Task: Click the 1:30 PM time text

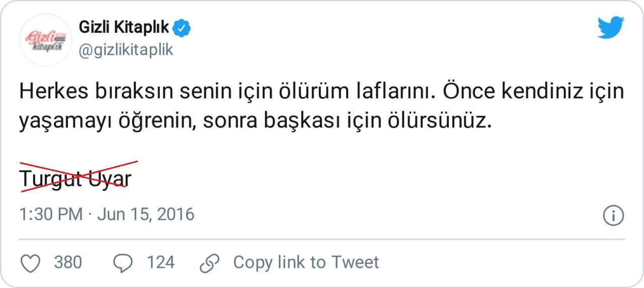Action: click(x=51, y=214)
